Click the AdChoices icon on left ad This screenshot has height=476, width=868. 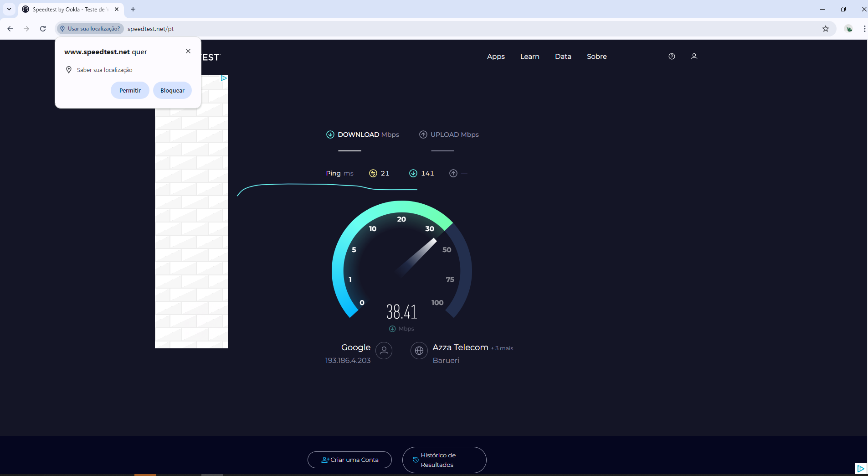tap(224, 78)
